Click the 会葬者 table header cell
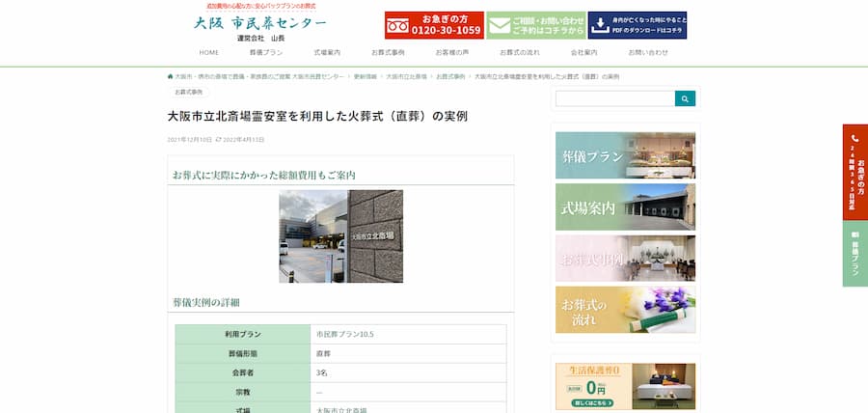Screen dimensions: 868x413 click(243, 372)
